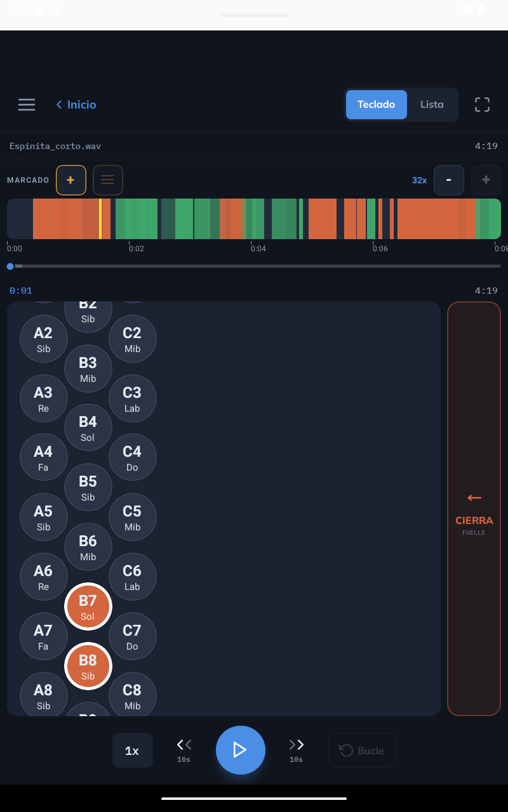Image resolution: width=508 pixels, height=812 pixels.
Task: Tap the A3 Re key
Action: [44, 398]
